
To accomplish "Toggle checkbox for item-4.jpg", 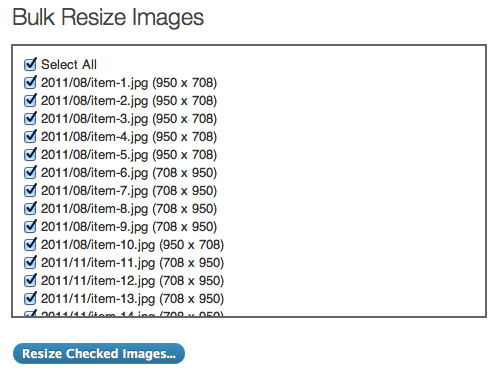I will (x=30, y=136).
